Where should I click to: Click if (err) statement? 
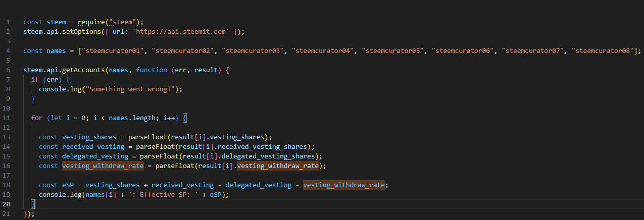[48, 79]
